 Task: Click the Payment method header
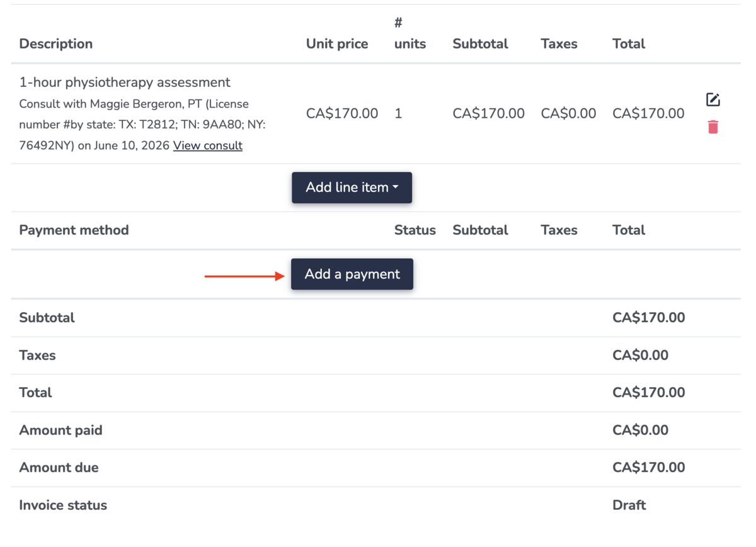click(74, 230)
